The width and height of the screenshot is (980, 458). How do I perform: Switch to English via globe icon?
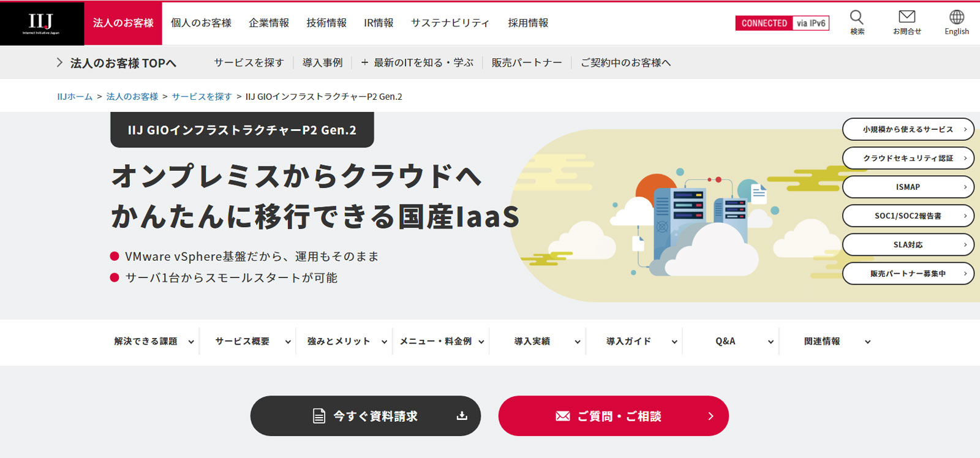tap(957, 17)
